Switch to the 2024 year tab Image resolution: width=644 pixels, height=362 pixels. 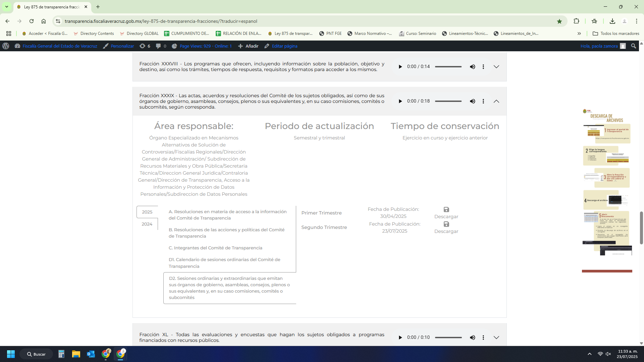pos(147,224)
